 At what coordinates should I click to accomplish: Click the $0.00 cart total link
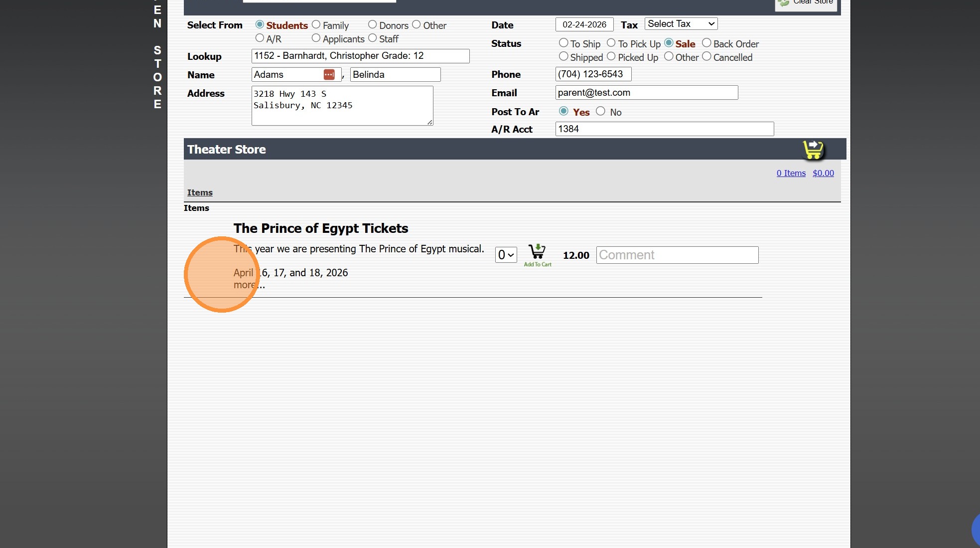[823, 173]
